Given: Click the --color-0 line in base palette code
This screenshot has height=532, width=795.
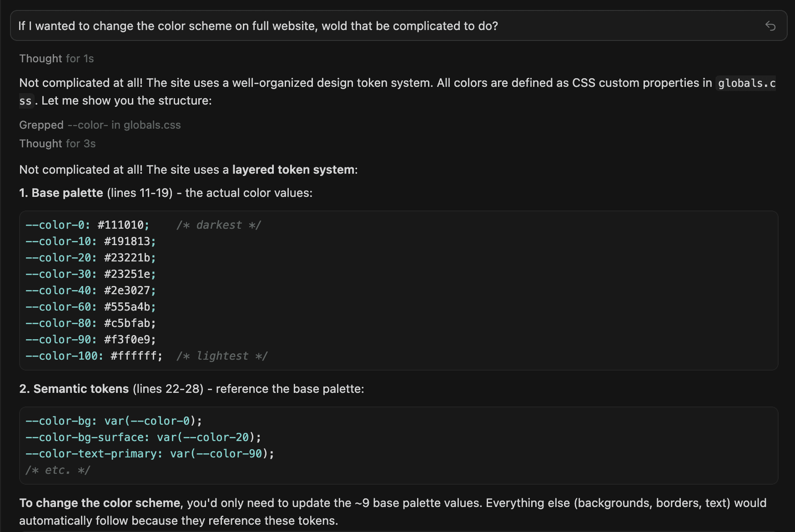Looking at the screenshot, I should [87, 225].
